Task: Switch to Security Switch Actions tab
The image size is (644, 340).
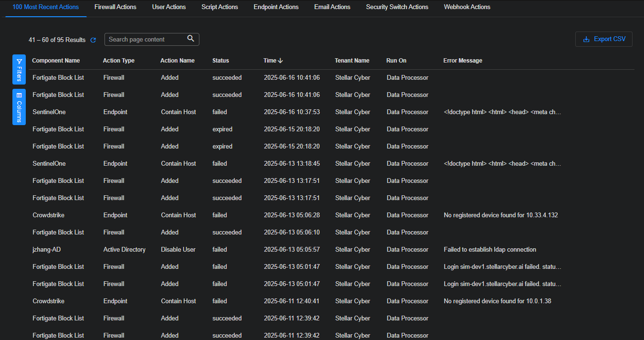Action: coord(397,7)
